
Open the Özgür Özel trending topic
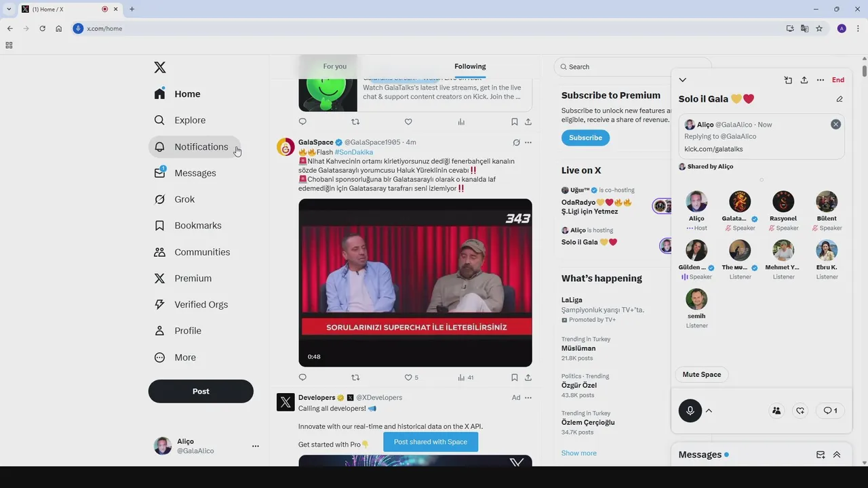(x=579, y=385)
